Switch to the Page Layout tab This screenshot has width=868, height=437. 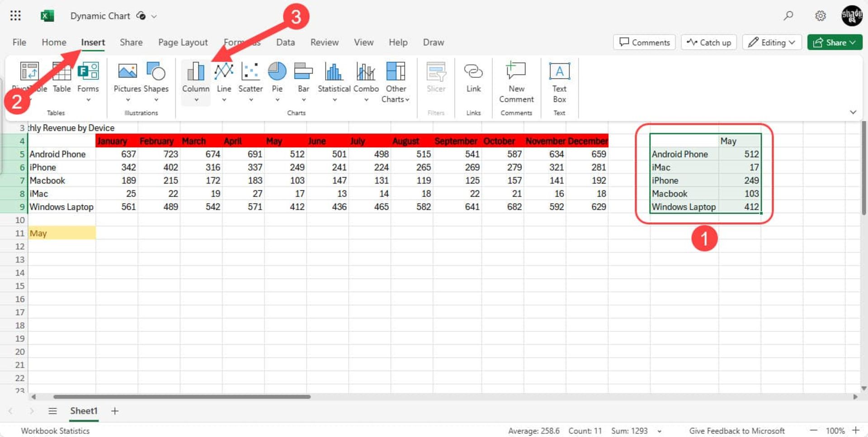183,42
